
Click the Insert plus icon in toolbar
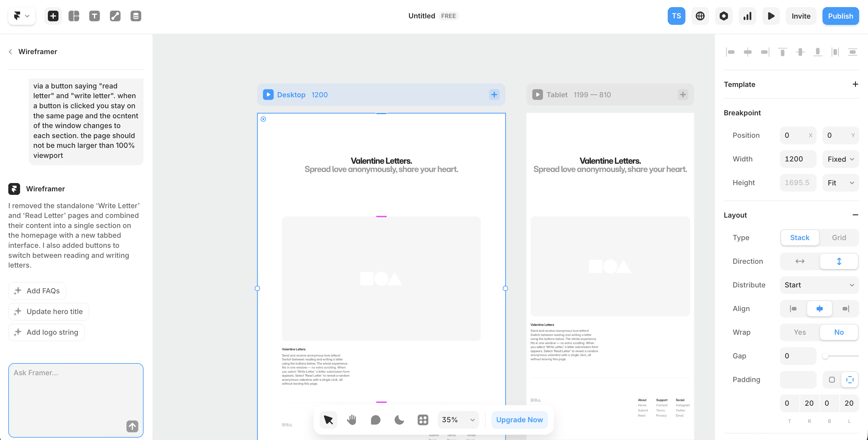(x=53, y=16)
